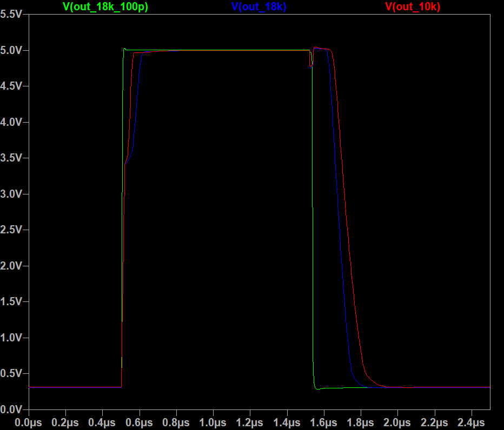This screenshot has height=430, width=504.
Task: Click the 1.5V vertical axis label
Action: pos(11,301)
